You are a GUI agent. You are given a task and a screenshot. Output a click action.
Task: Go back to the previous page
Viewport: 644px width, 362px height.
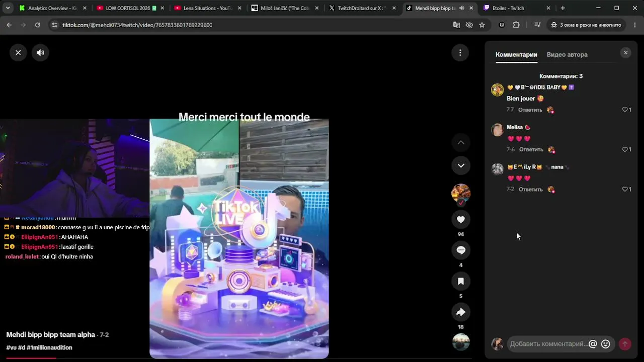click(9, 25)
